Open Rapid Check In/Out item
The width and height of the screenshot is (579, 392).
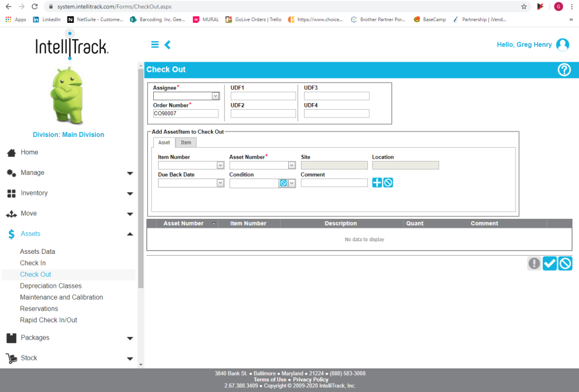(48, 320)
